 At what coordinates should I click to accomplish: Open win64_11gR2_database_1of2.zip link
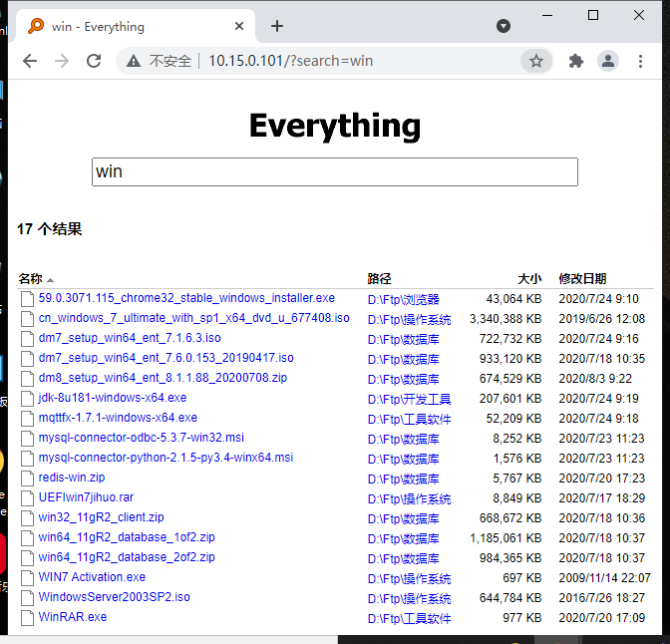[127, 537]
